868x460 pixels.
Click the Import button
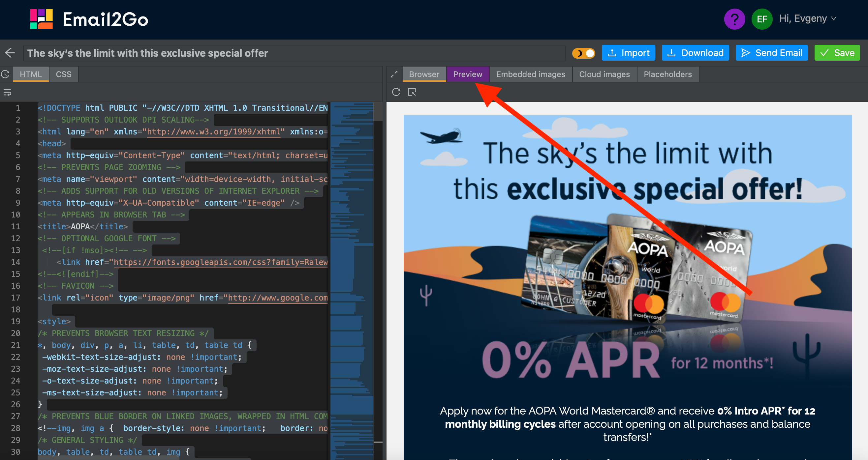coord(628,53)
